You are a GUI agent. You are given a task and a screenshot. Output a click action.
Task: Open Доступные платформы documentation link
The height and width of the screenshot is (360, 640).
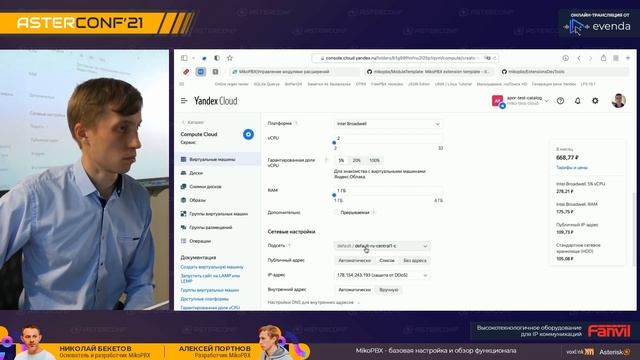tap(204, 299)
